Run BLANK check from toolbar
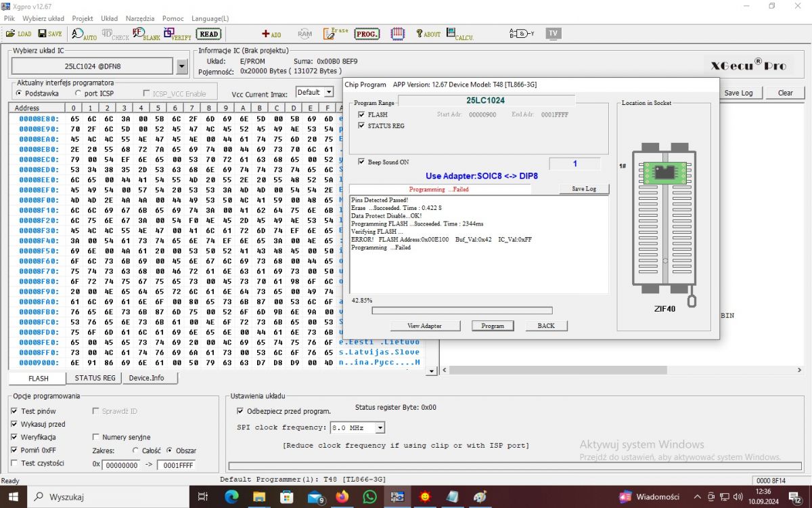 click(146, 33)
